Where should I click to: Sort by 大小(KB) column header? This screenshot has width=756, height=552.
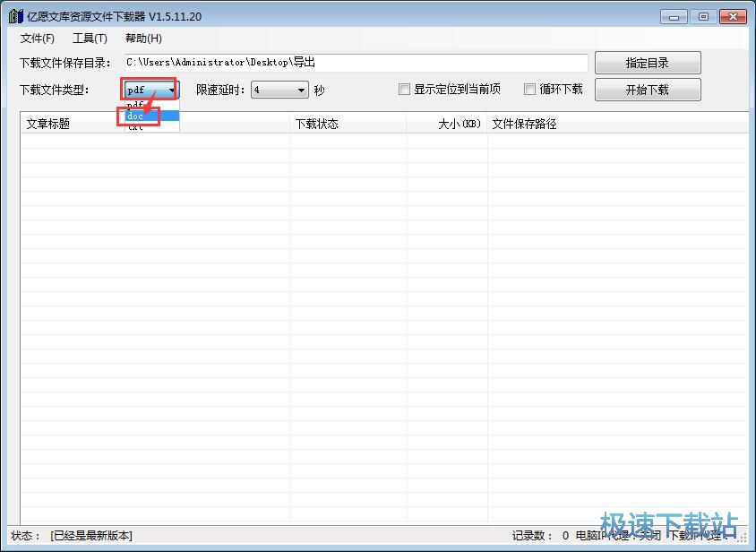tap(447, 124)
